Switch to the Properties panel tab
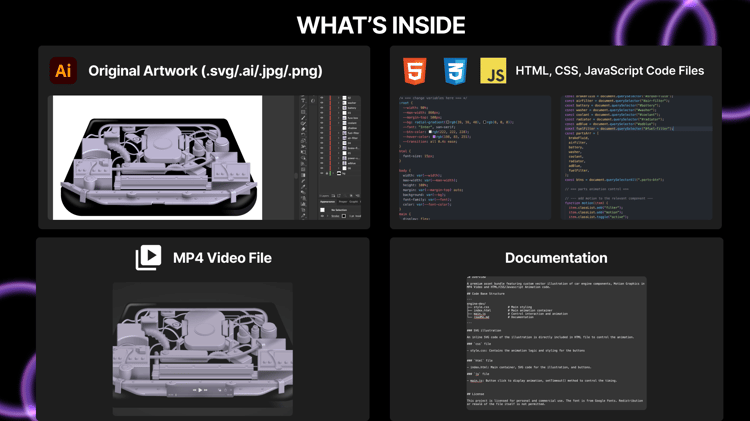The height and width of the screenshot is (421, 750). (343, 202)
